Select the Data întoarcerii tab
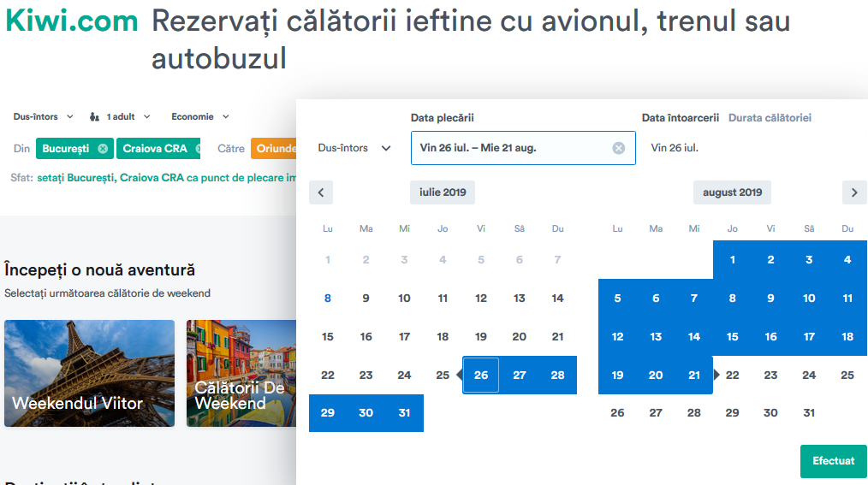Screen dimensions: 868x485 pyautogui.click(x=681, y=118)
